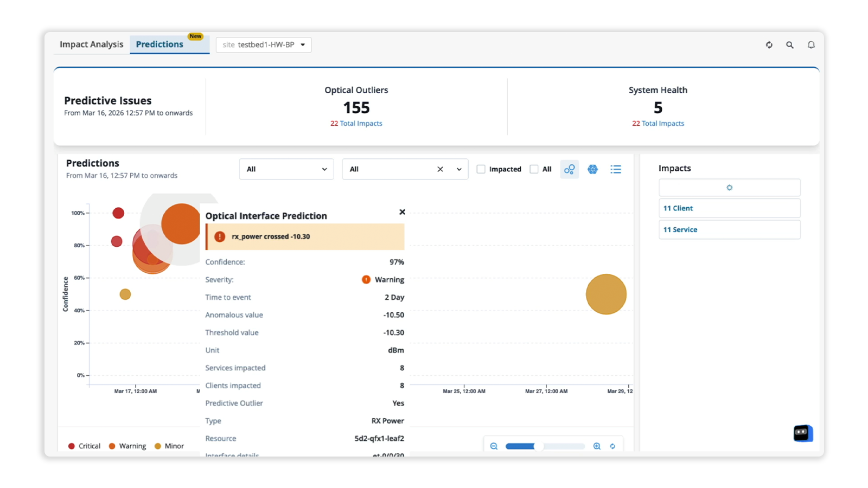Reset chart zoom icon

pos(612,446)
